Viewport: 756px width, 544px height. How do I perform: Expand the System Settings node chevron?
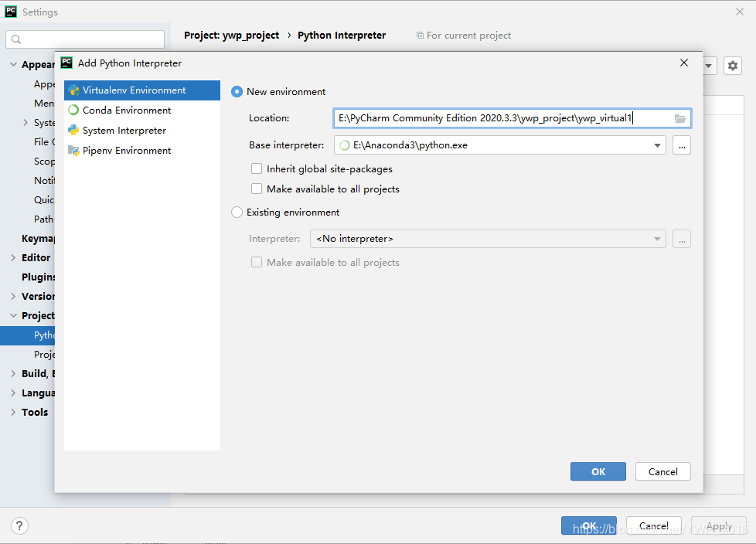tap(26, 122)
